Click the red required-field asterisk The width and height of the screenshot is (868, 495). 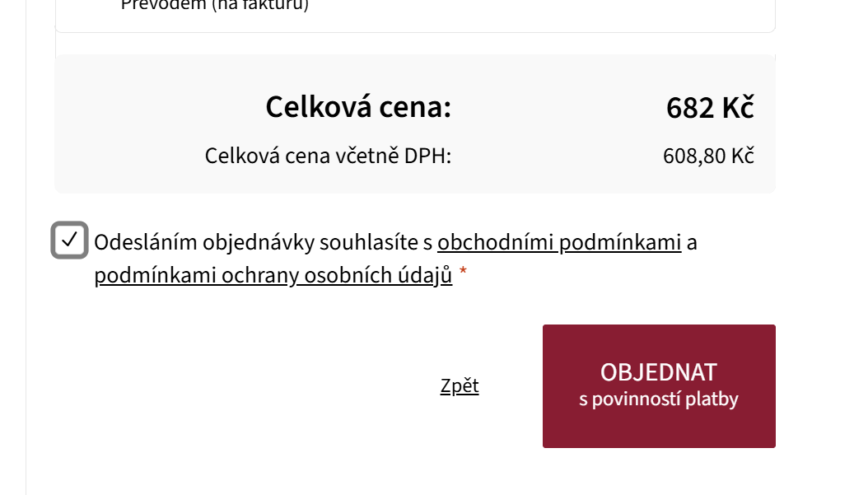click(x=463, y=271)
